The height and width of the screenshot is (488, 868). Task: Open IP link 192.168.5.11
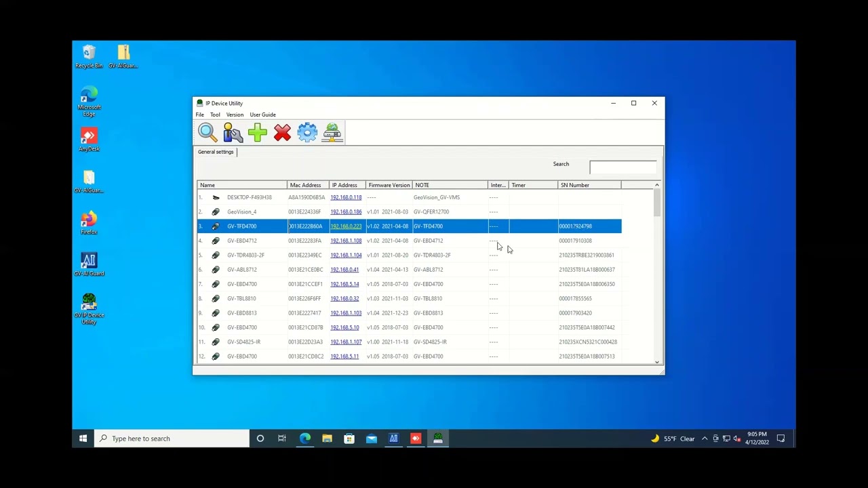point(344,357)
